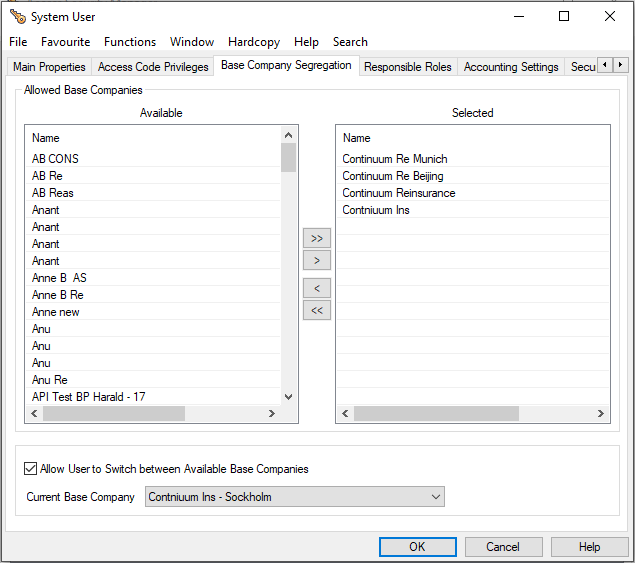Click the System User title bar icon
635x563 pixels.
[x=17, y=16]
